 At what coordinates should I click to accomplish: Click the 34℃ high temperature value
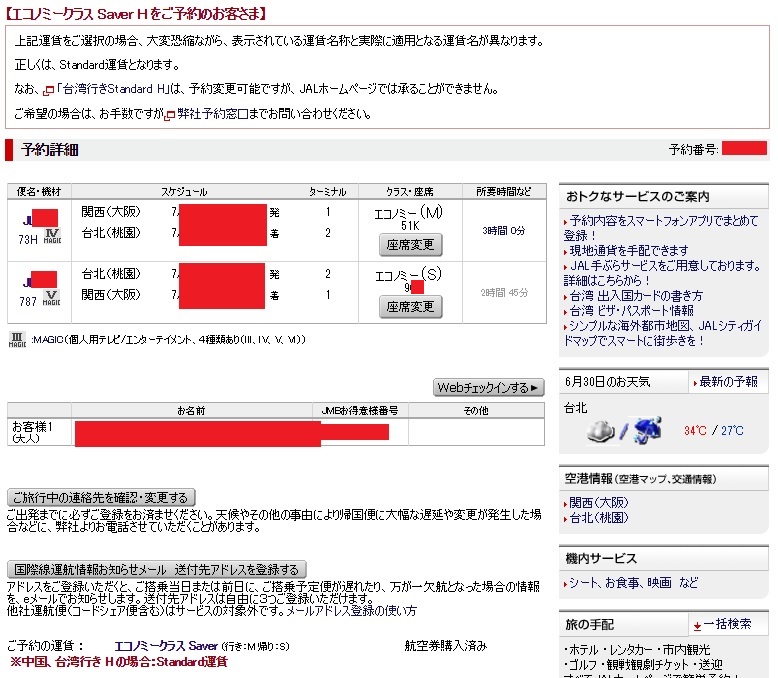(x=695, y=430)
